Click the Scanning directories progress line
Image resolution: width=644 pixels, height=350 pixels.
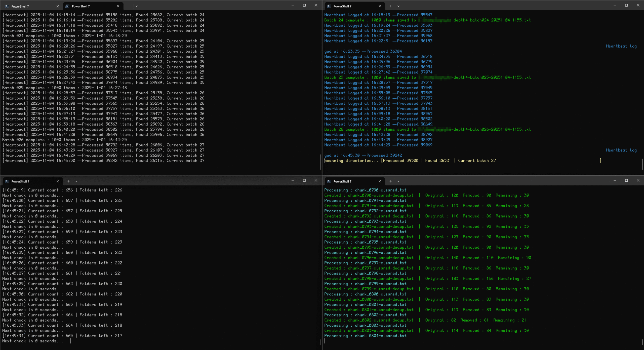(x=410, y=161)
